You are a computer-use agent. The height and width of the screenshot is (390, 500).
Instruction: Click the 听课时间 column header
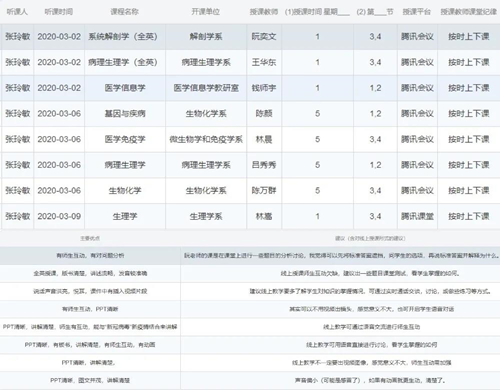59,12
